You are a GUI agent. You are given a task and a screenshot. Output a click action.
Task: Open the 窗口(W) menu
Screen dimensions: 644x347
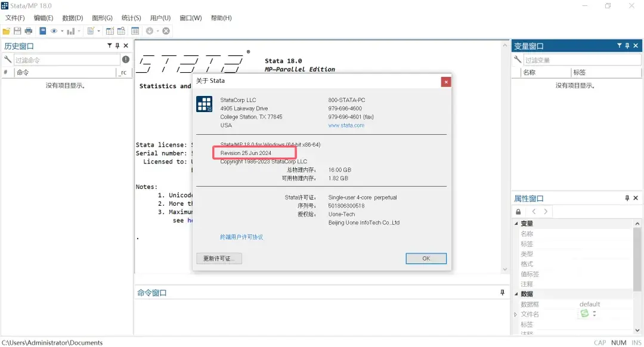click(191, 18)
